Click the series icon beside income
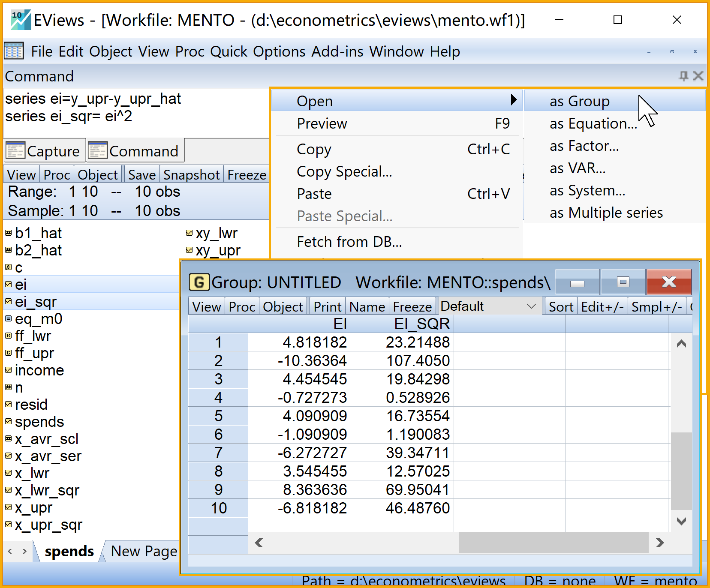Screen dimensions: 710x588 pyautogui.click(x=8, y=370)
